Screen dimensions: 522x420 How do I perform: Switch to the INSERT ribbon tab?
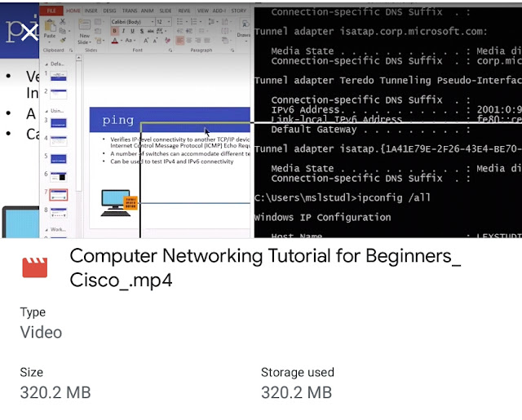click(91, 11)
